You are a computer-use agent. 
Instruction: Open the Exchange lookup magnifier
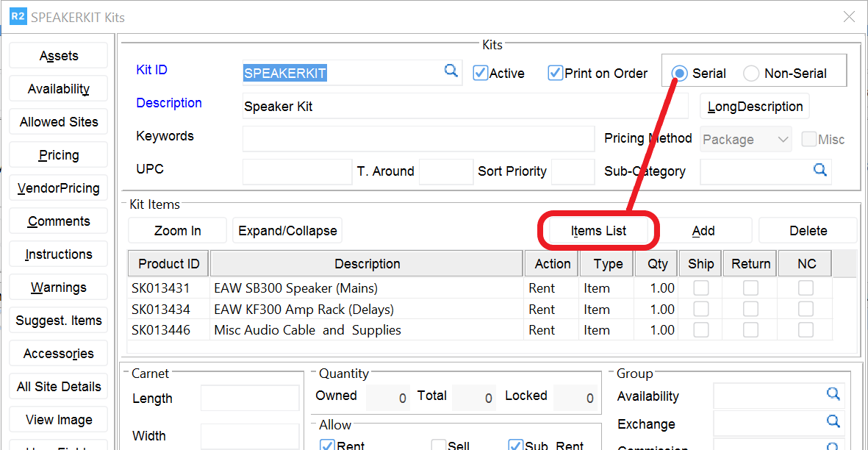pos(833,422)
